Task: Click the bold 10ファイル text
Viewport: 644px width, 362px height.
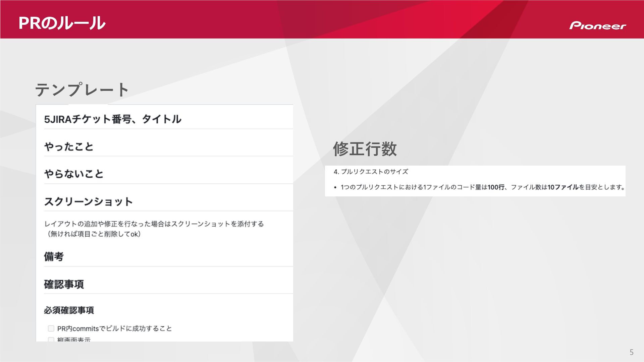Action: (563, 187)
